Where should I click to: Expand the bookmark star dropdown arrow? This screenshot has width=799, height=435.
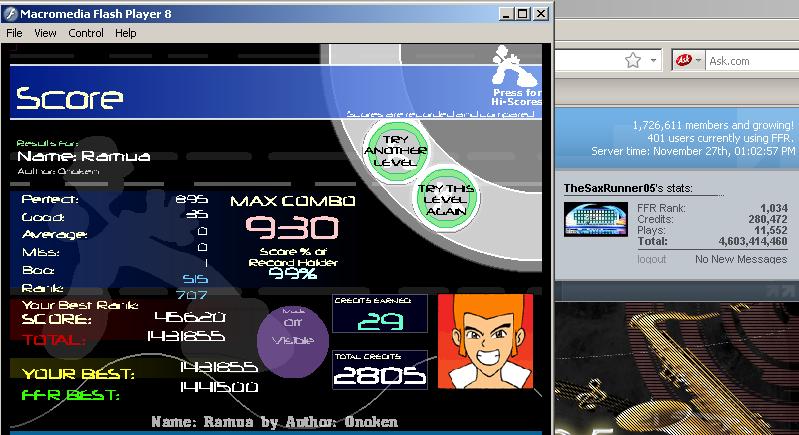[653, 61]
